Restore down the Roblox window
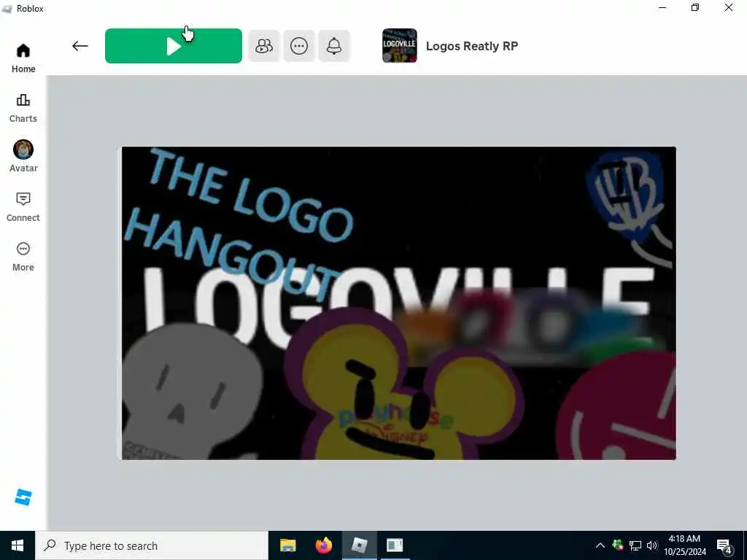This screenshot has width=747, height=560. click(695, 8)
